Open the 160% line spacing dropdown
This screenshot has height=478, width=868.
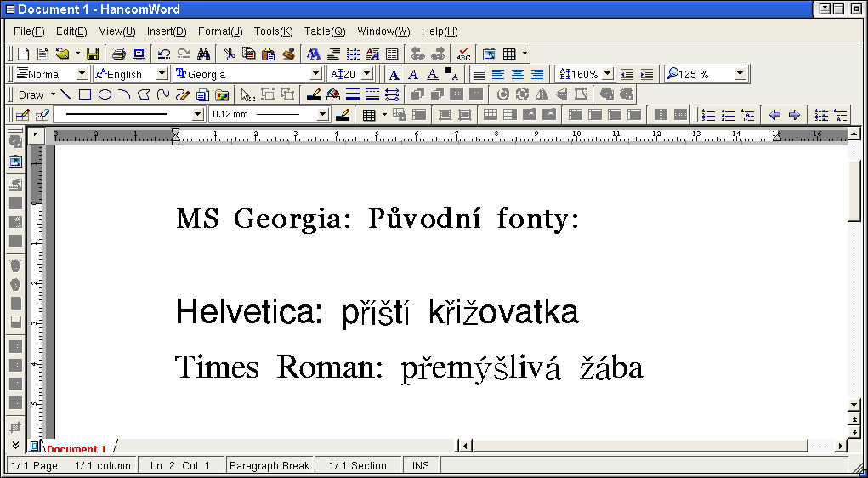click(x=609, y=74)
